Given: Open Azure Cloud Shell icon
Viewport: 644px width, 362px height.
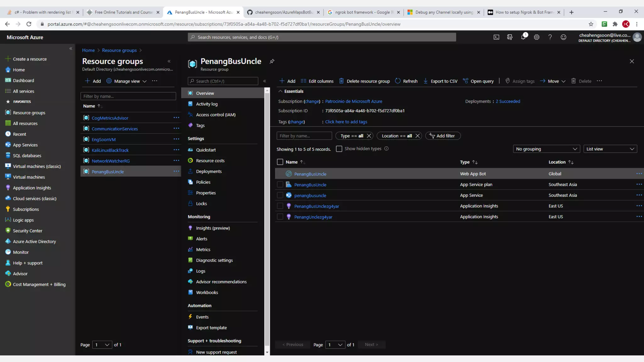Looking at the screenshot, I should 496,37.
